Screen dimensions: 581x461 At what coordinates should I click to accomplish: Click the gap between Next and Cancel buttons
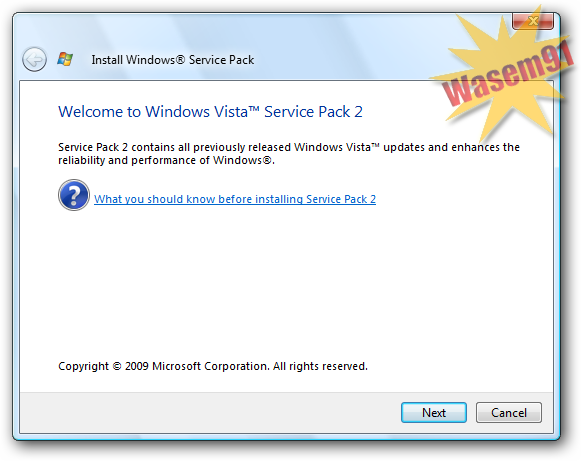coord(471,412)
